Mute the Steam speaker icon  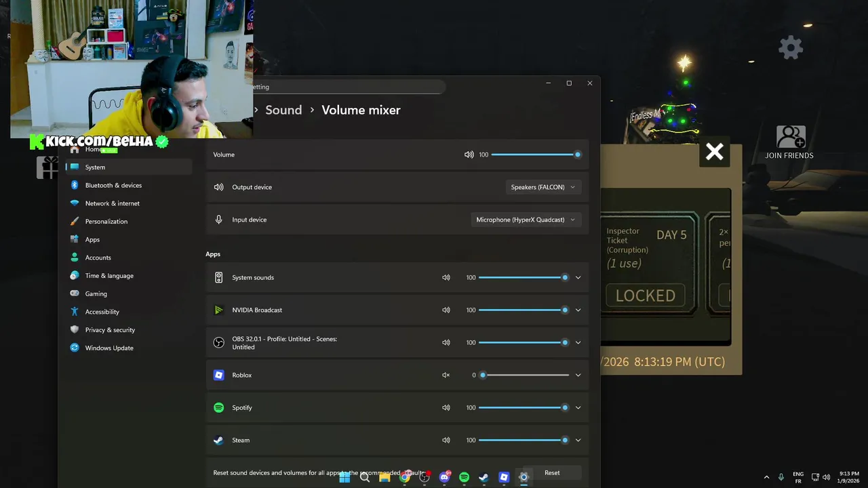tap(446, 440)
